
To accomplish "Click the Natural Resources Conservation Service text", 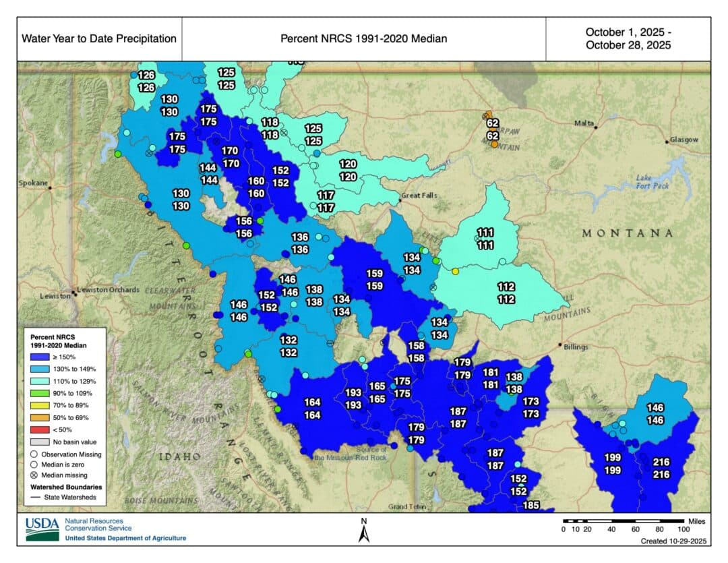I will coord(98,525).
